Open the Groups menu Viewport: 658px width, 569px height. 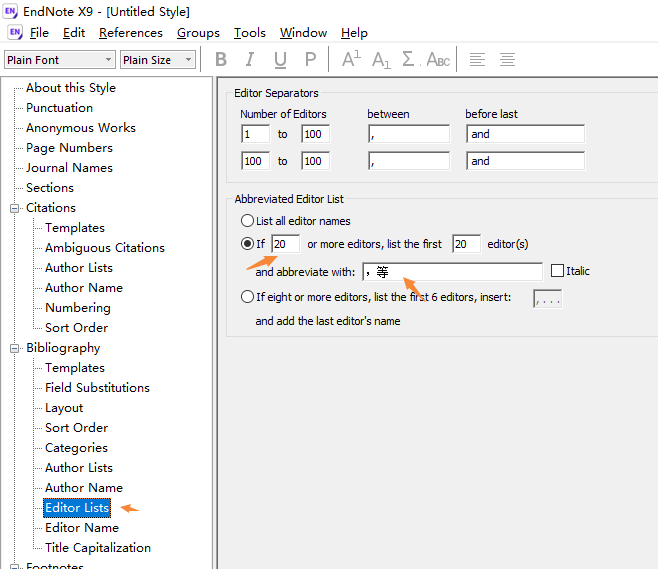(x=198, y=33)
